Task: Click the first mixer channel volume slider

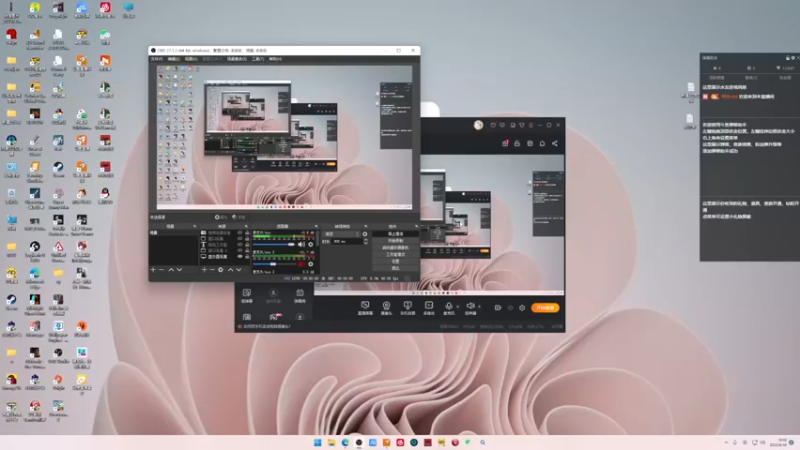Action: click(274, 244)
